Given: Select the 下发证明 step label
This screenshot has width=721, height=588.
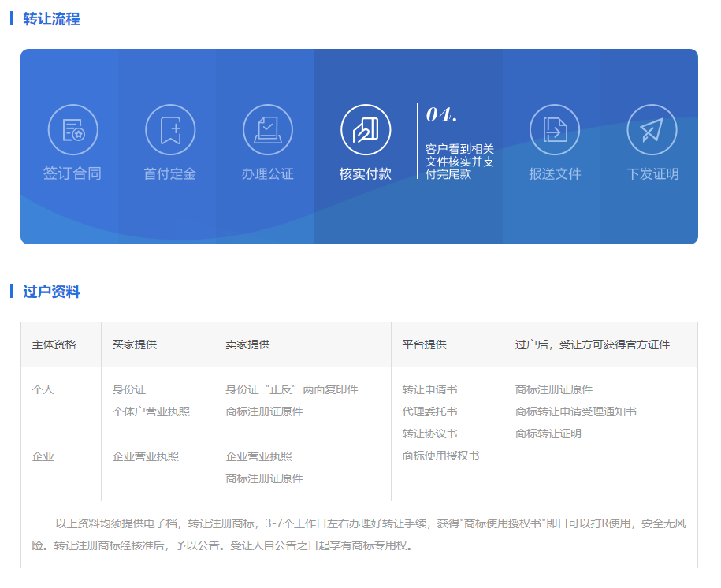Looking at the screenshot, I should 652,174.
